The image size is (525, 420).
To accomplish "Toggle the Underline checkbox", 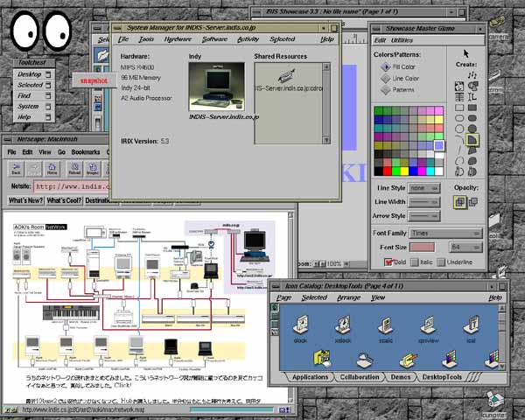I will 441,262.
